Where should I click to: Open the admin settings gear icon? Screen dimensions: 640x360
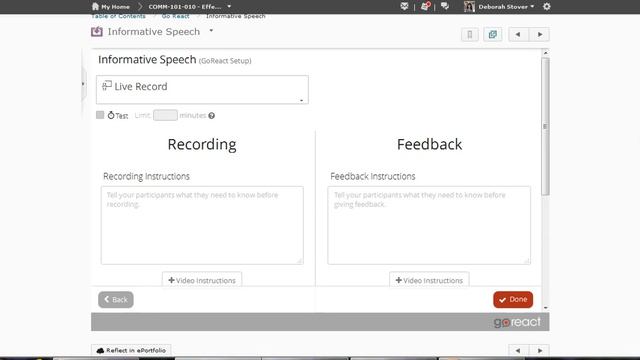547,7
